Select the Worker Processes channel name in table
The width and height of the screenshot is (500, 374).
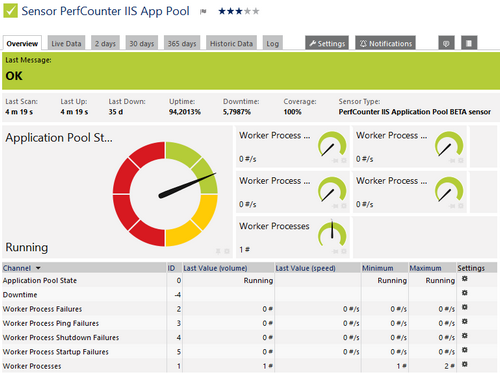pyautogui.click(x=32, y=366)
